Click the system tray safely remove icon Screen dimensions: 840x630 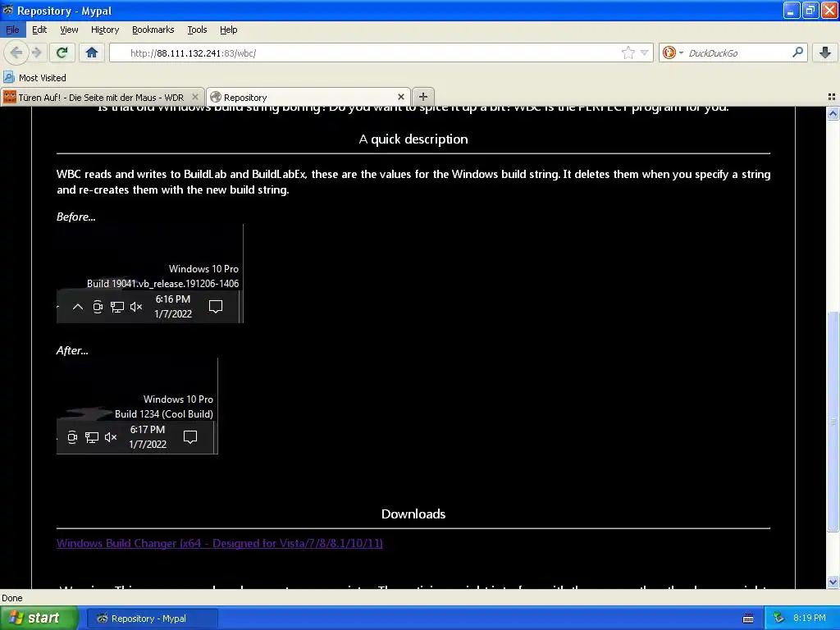coord(779,619)
